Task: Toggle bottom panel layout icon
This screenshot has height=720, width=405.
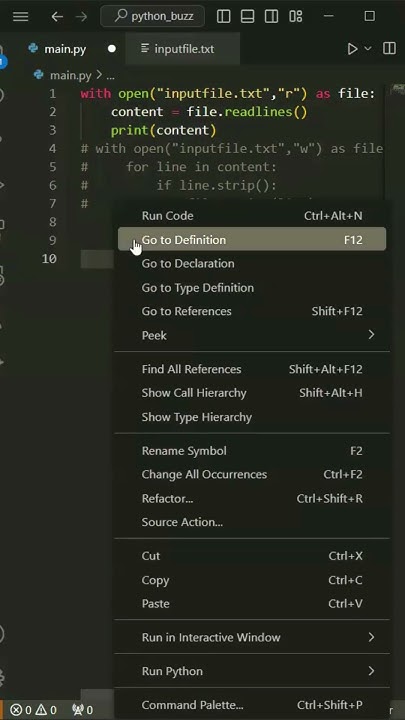Action: (248, 17)
